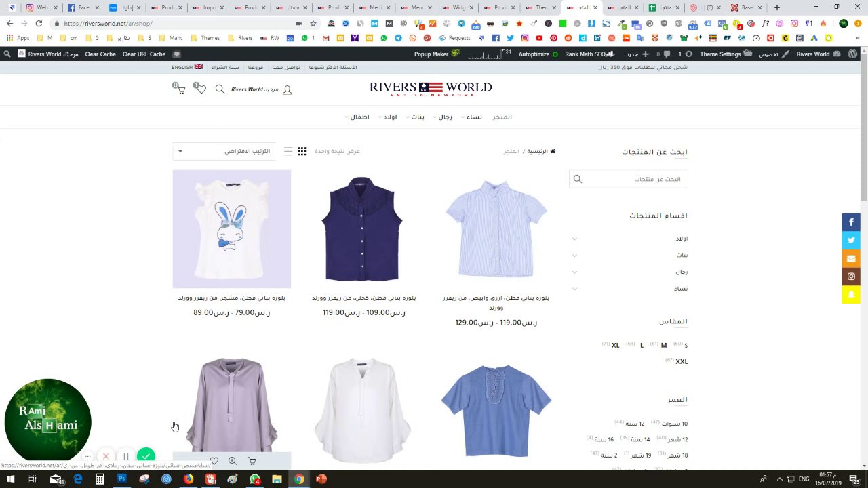Expand the اولاد category in sidebar
The width and height of the screenshot is (868, 488).
pos(574,239)
